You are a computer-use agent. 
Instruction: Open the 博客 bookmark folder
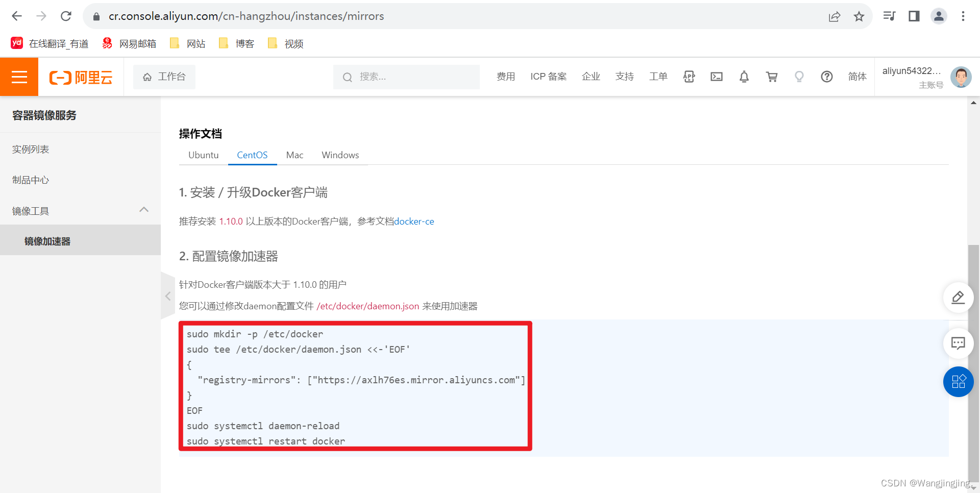(236, 43)
